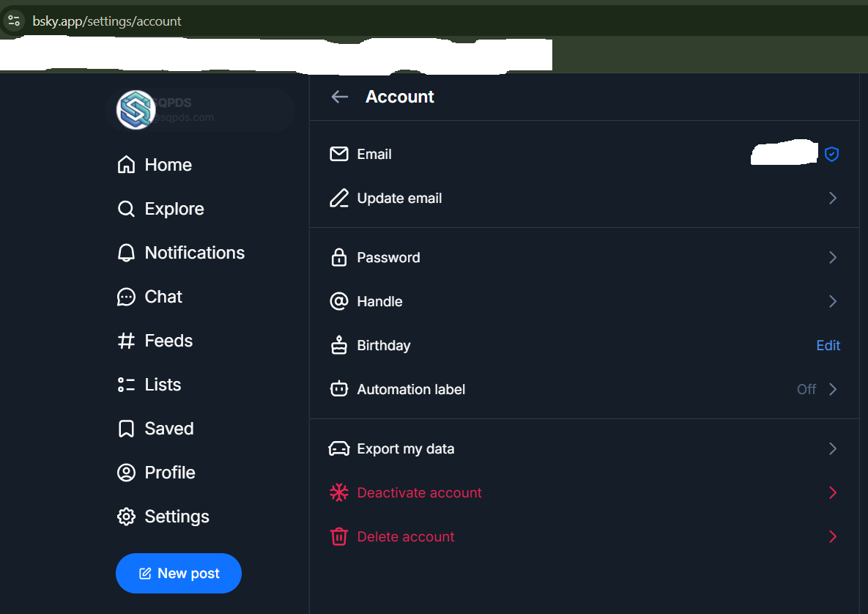Go back using the arrow beside Account

tap(339, 97)
